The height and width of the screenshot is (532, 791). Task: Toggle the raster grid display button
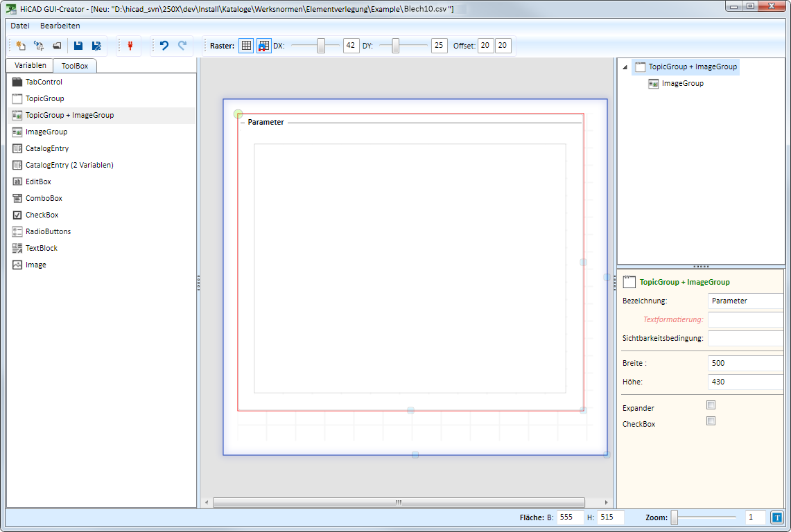tap(246, 46)
